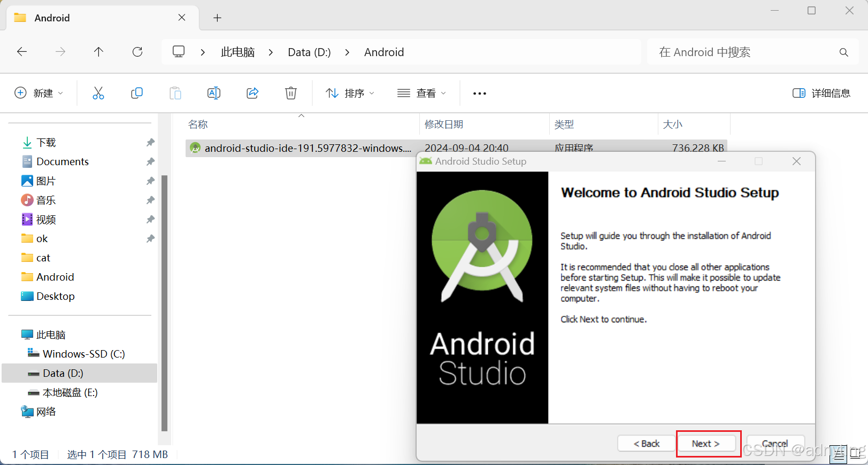The image size is (868, 465).
Task: Open 音乐 in quick access
Action: click(46, 200)
